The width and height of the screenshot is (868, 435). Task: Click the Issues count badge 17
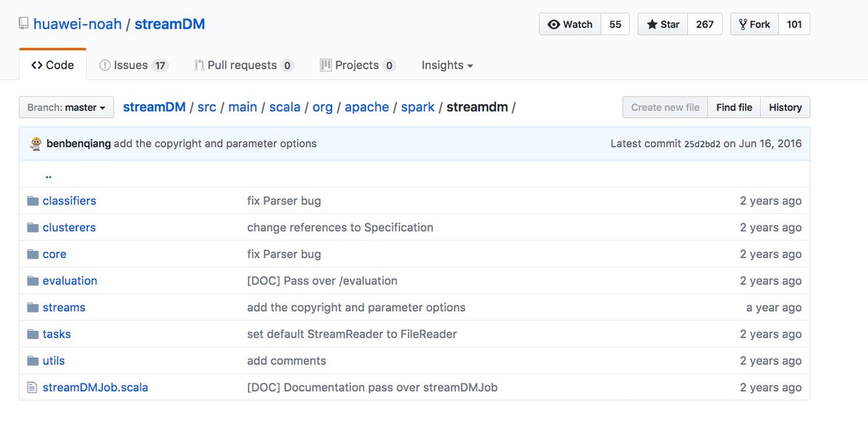click(x=160, y=66)
